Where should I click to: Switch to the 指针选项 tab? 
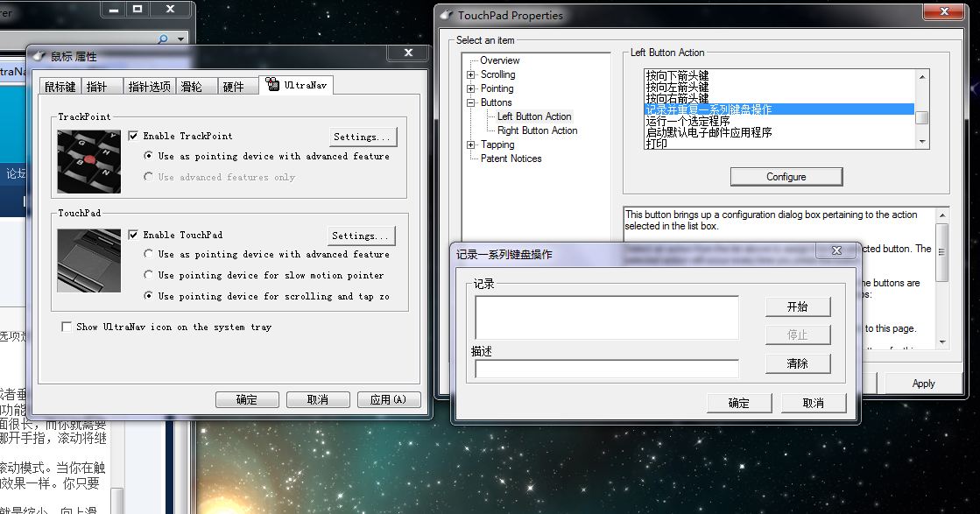pyautogui.click(x=149, y=86)
